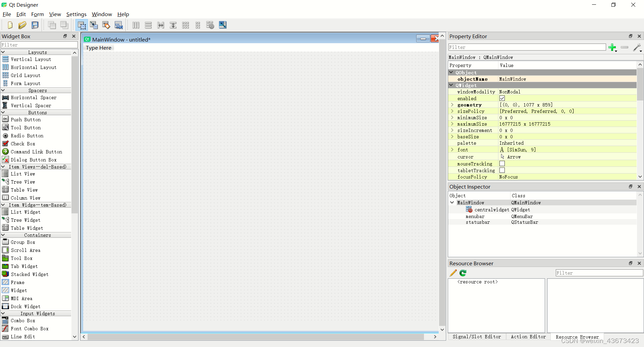644x347 pixels.
Task: Click the Add Dynamic Property plus button
Action: 613,47
